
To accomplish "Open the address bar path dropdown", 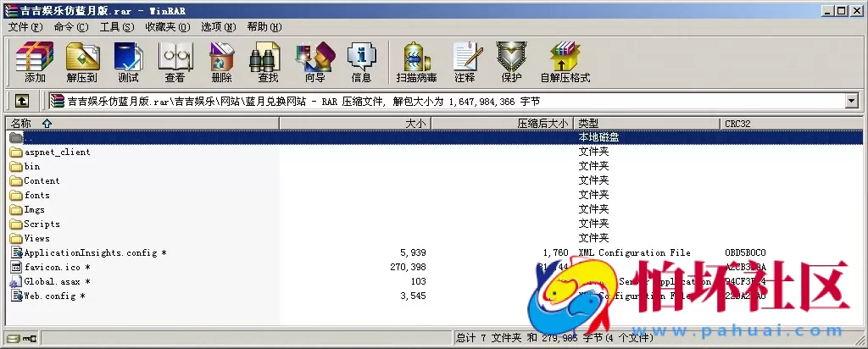I will pos(851,101).
